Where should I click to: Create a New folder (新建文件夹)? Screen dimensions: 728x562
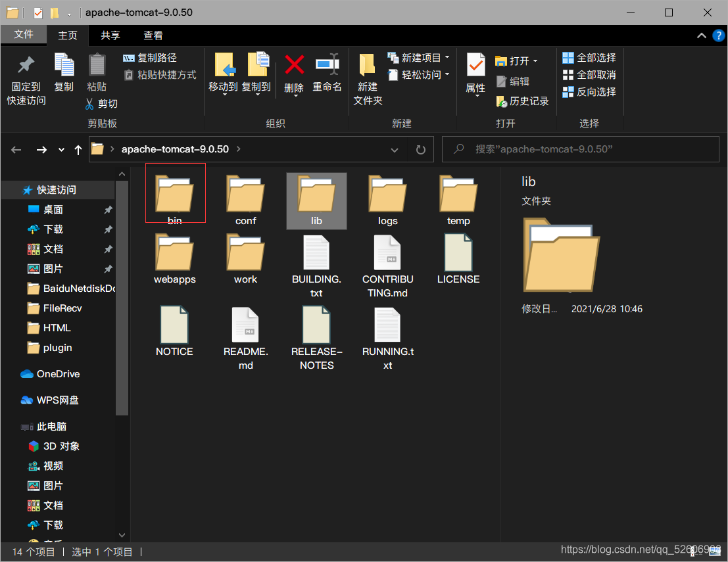tap(367, 79)
